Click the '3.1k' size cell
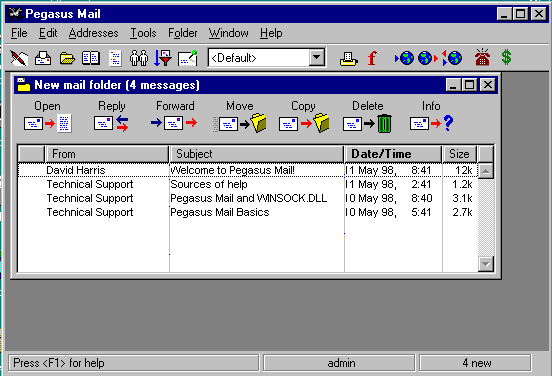Image resolution: width=552 pixels, height=376 pixels. coord(462,198)
